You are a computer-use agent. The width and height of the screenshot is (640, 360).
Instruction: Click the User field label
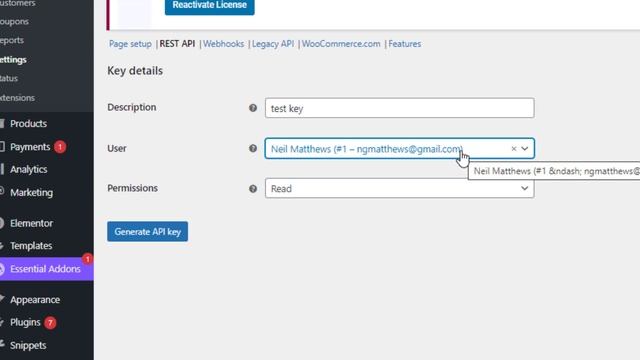click(117, 148)
